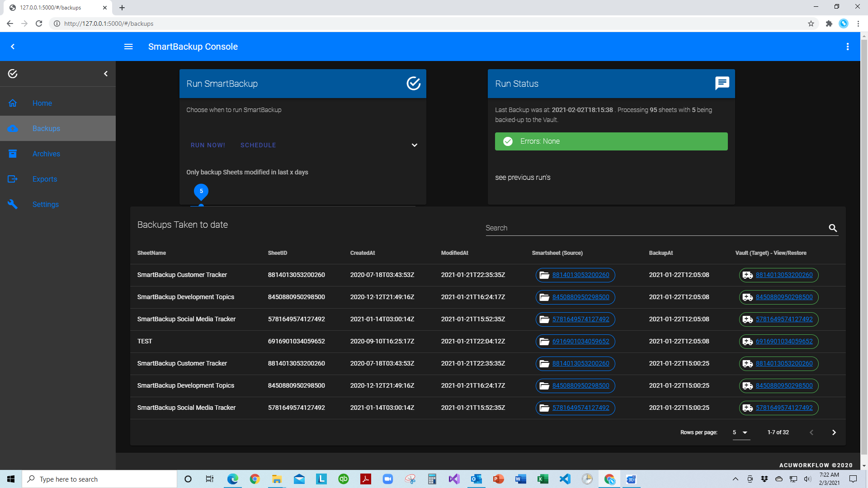Open TEST sheet source link 6916901034059652
The image size is (868, 488).
click(x=580, y=341)
